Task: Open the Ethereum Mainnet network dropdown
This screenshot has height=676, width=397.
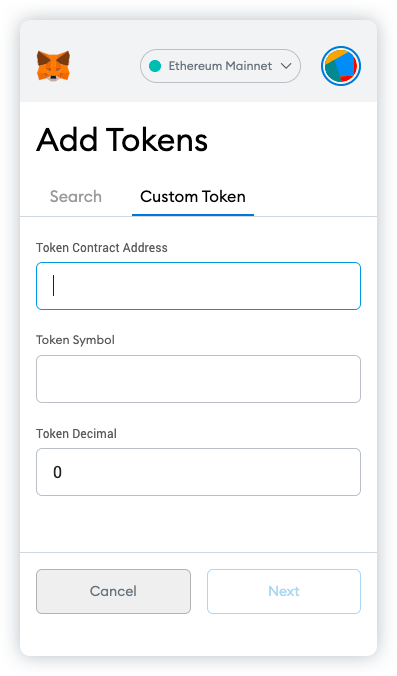Action: [x=220, y=66]
